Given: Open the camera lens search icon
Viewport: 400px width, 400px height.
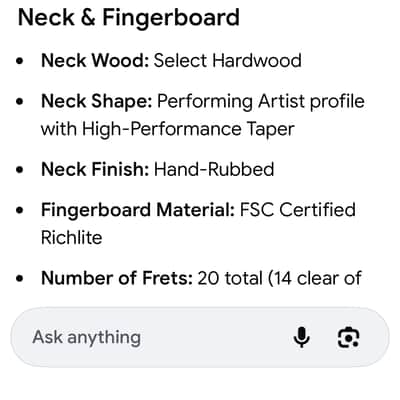Looking at the screenshot, I should (349, 337).
